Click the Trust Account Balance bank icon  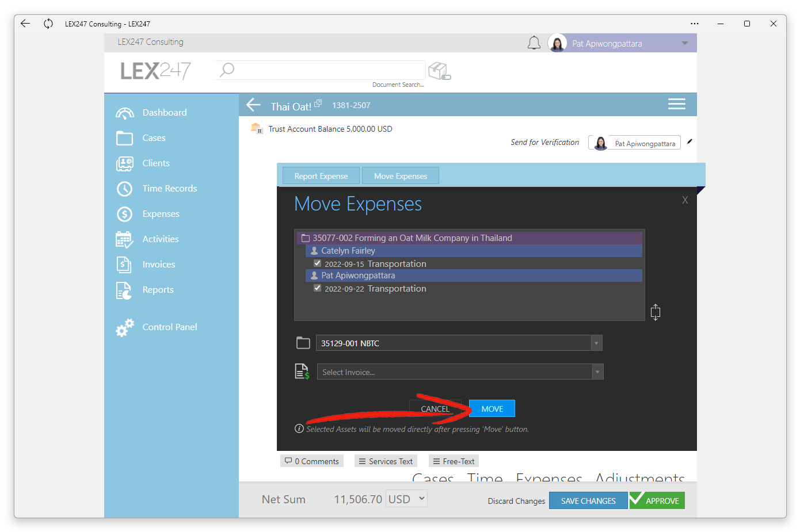pos(257,128)
